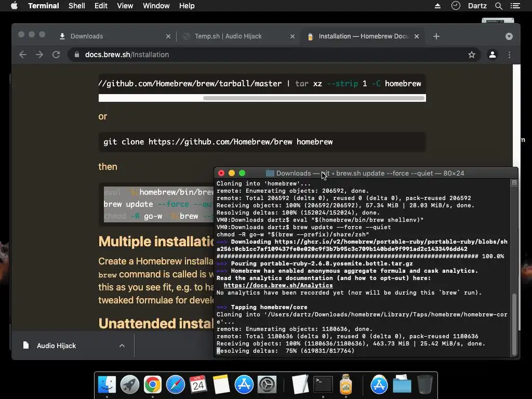This screenshot has height=399, width=532.
Task: Open Notification Center list icon
Action: [x=515, y=6]
